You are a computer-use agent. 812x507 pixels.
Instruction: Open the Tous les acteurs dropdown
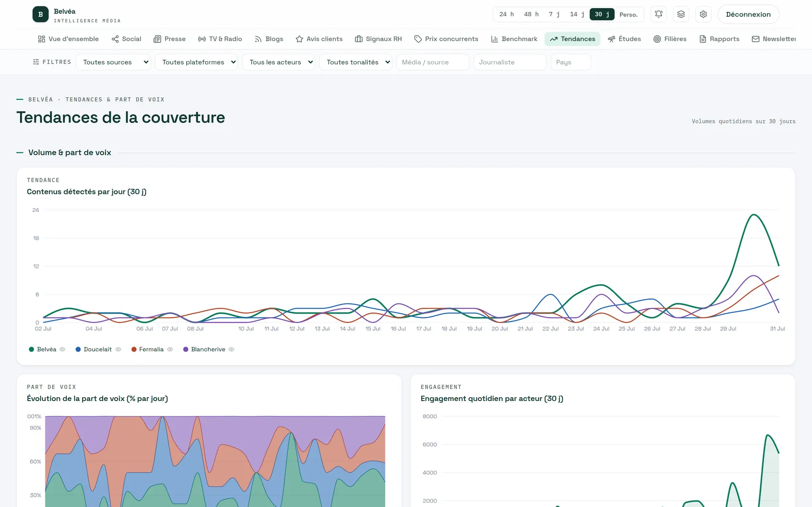(x=278, y=62)
